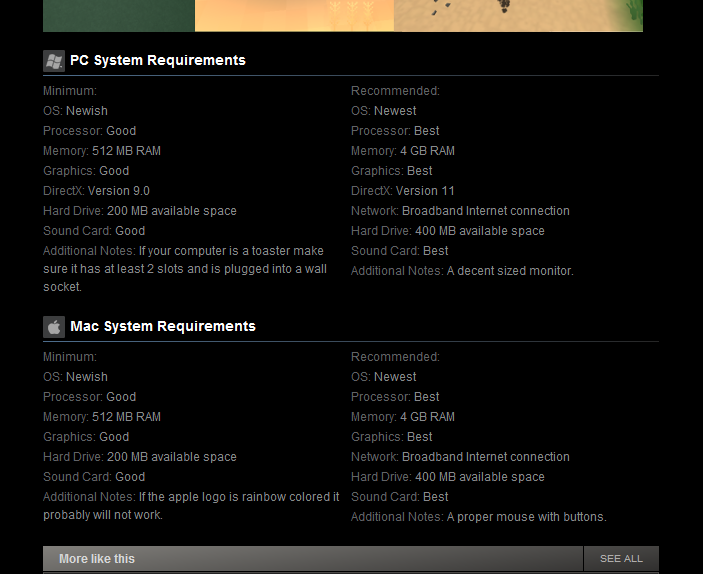
Task: Click the PC System Requirements heading
Action: pyautogui.click(x=158, y=61)
